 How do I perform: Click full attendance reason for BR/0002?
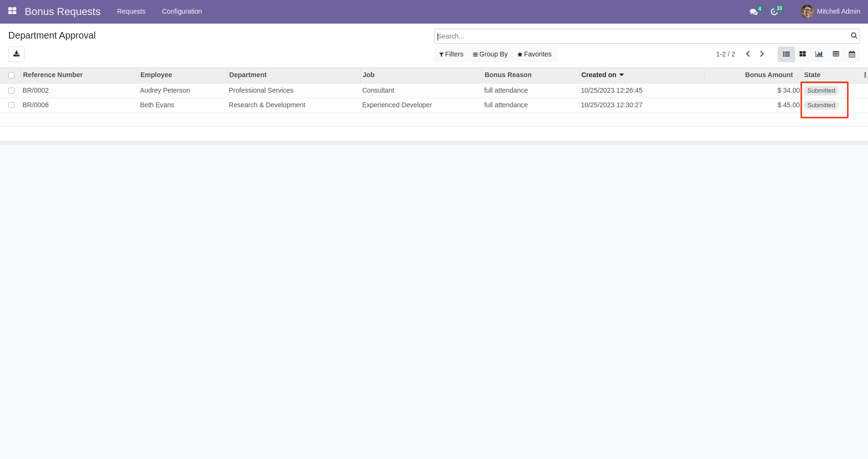point(506,90)
